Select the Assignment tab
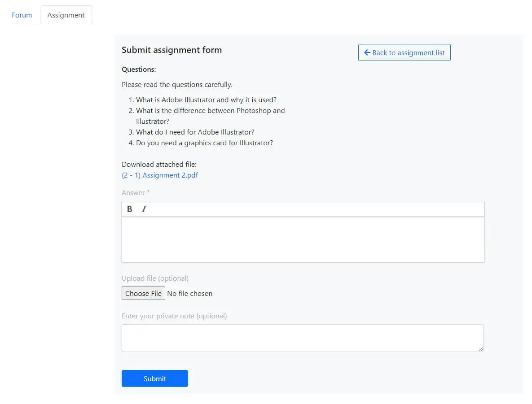The image size is (532, 404). (x=66, y=15)
